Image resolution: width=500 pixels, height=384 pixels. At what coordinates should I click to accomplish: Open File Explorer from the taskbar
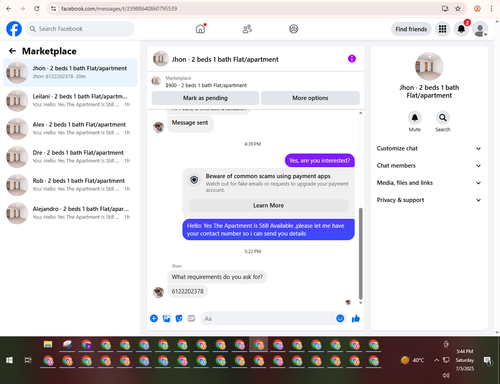(x=48, y=344)
